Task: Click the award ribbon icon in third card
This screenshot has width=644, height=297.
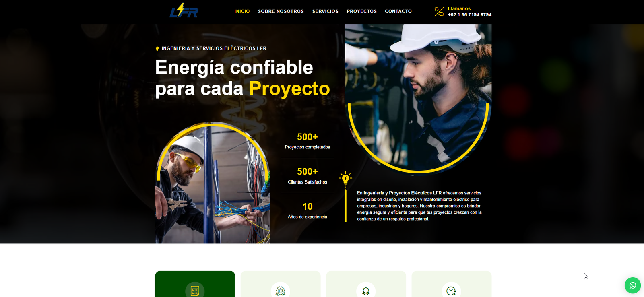Action: pos(366,291)
